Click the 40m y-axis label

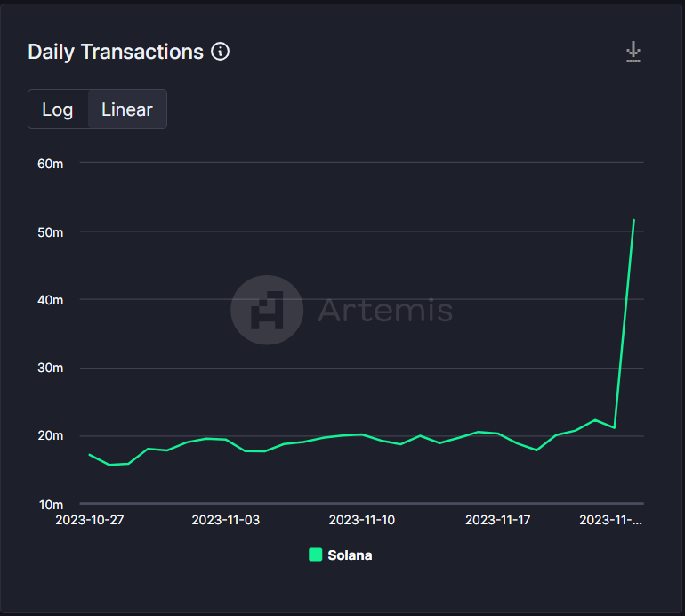(x=50, y=300)
